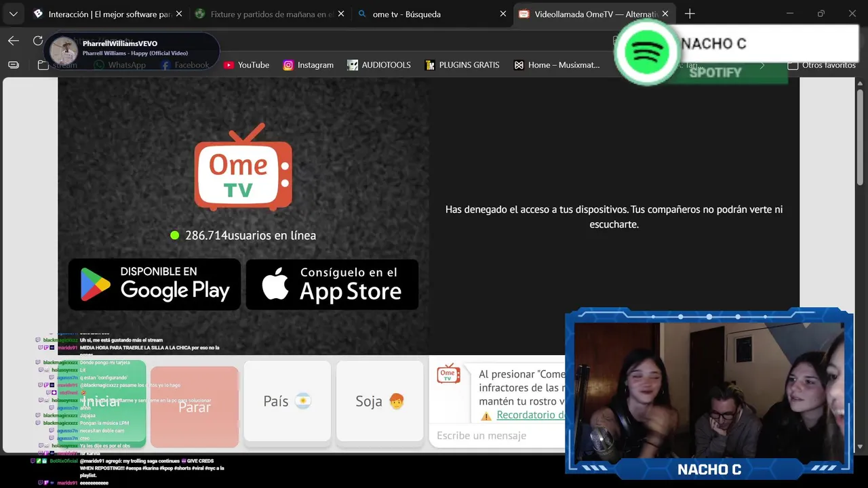Click the page scrollbar down arrow
This screenshot has width=868, height=488.
coord(861,447)
